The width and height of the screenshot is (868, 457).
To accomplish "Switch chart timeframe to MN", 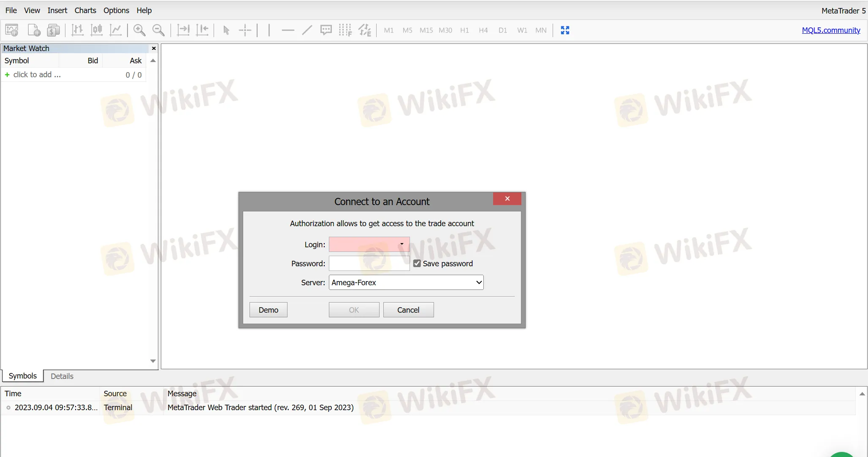I will tap(541, 30).
